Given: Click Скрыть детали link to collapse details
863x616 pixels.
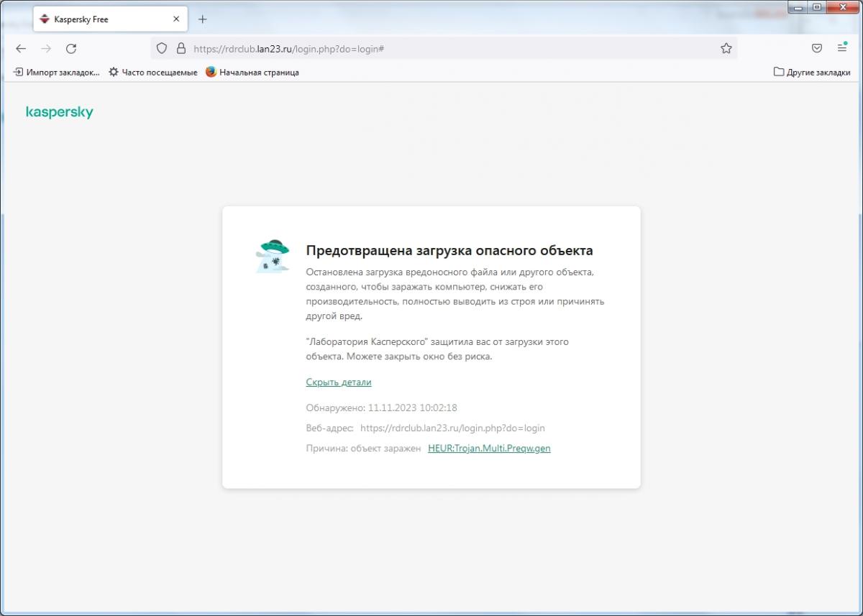Looking at the screenshot, I should [339, 382].
